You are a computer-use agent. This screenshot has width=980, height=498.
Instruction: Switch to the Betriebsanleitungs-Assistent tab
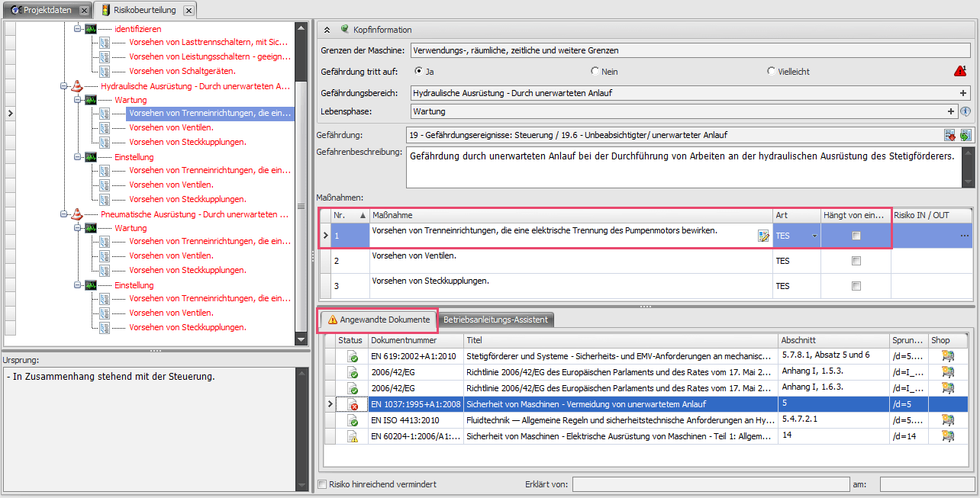tap(495, 320)
